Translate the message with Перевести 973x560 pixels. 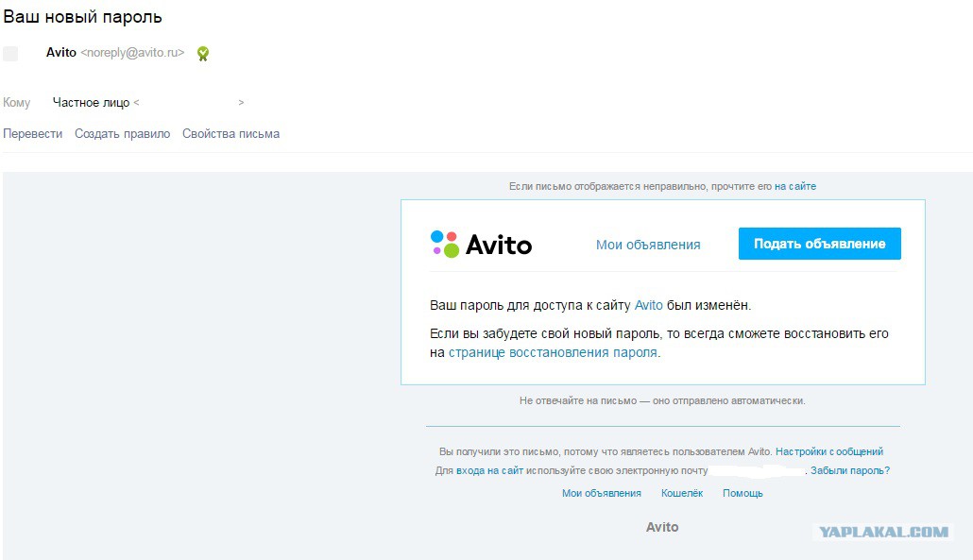click(33, 134)
